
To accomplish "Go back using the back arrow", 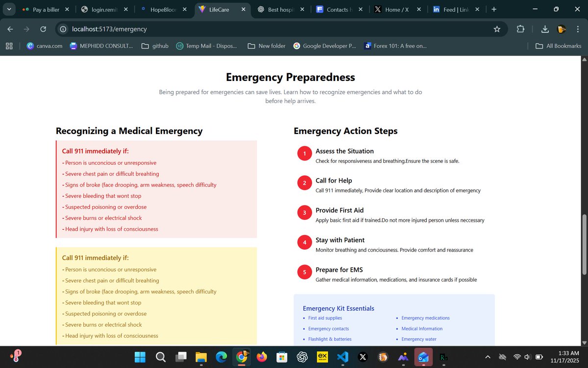I will pyautogui.click(x=10, y=29).
